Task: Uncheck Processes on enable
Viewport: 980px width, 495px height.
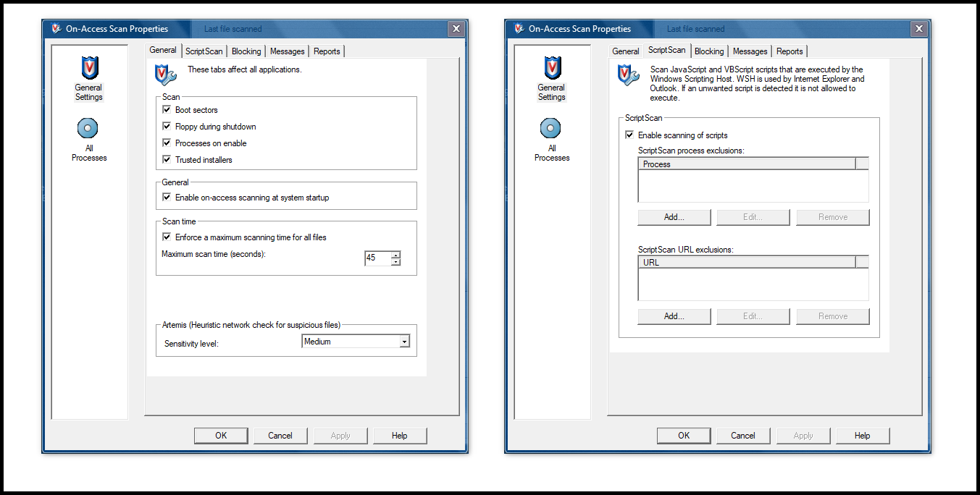Action: pyautogui.click(x=167, y=143)
